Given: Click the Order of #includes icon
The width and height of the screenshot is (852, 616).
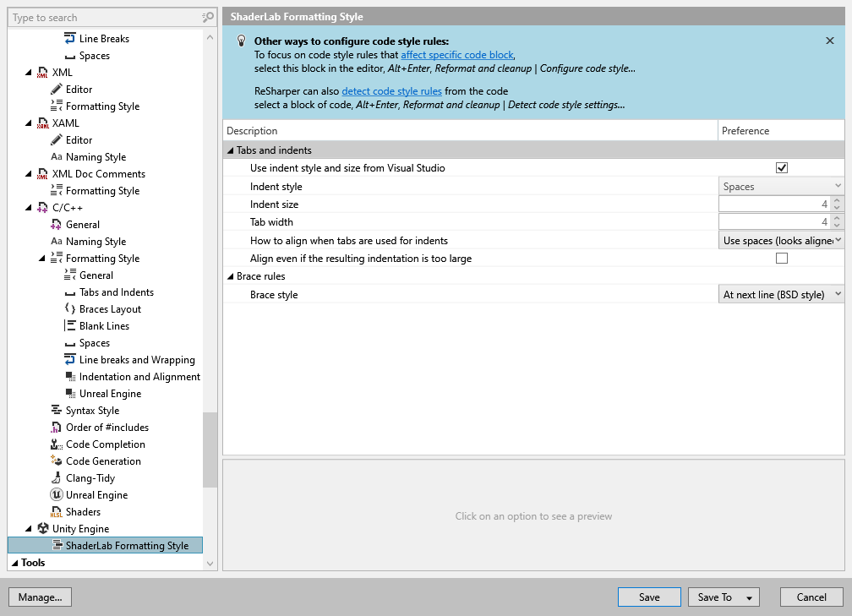Looking at the screenshot, I should click(x=56, y=427).
